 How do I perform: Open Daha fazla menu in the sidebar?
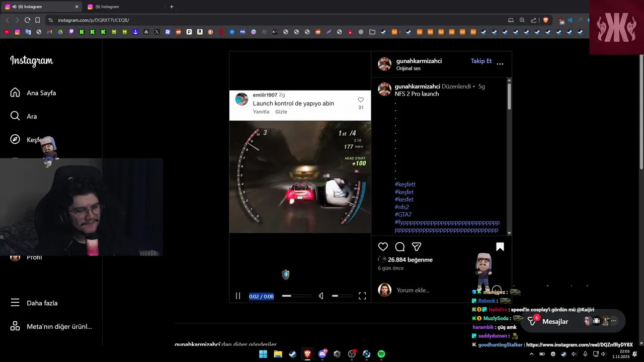(34, 303)
